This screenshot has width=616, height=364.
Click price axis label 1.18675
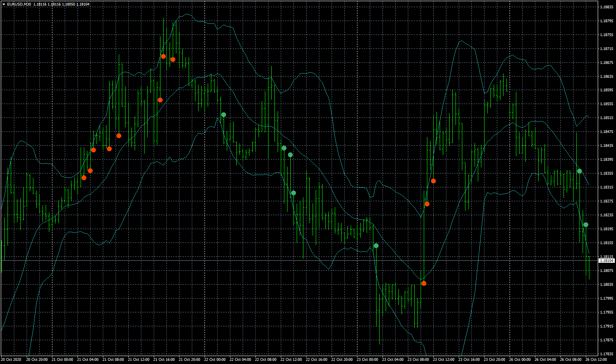pyautogui.click(x=606, y=63)
